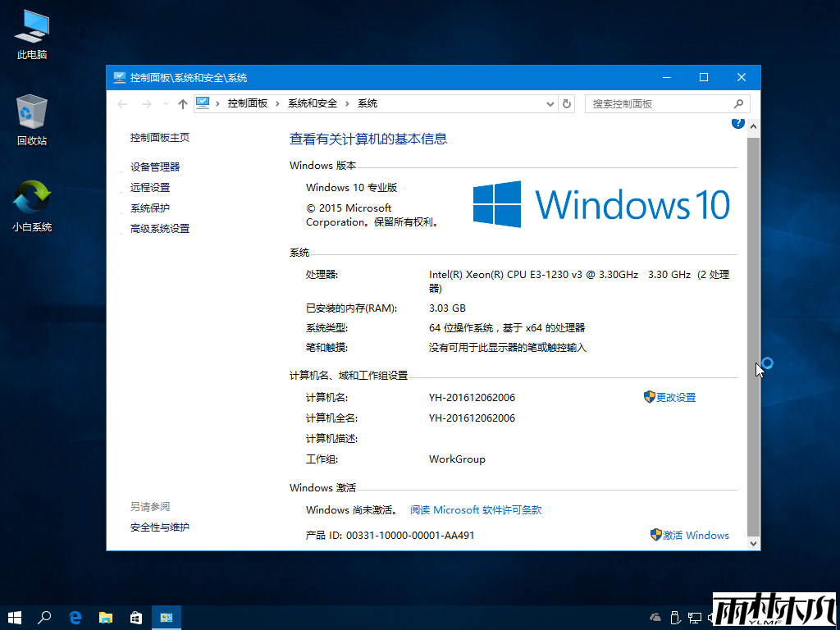Screen dimensions: 840x630
Task: Click the 系统 breadcrumb
Action: [x=367, y=104]
